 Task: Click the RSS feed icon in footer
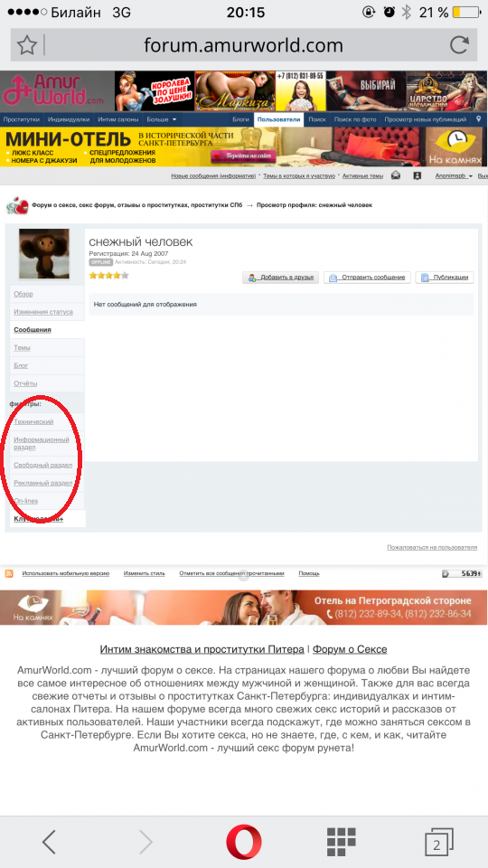click(x=9, y=573)
